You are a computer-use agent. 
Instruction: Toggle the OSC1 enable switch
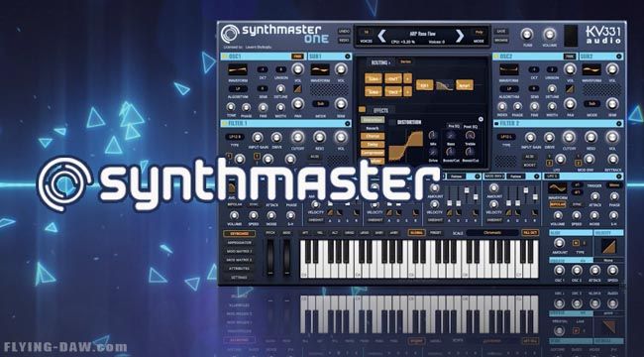(x=224, y=57)
